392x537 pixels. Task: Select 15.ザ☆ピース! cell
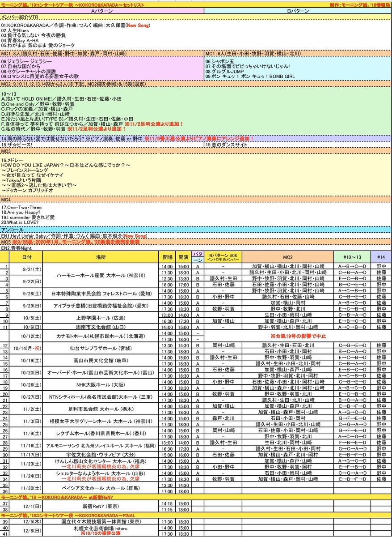pos(102,145)
